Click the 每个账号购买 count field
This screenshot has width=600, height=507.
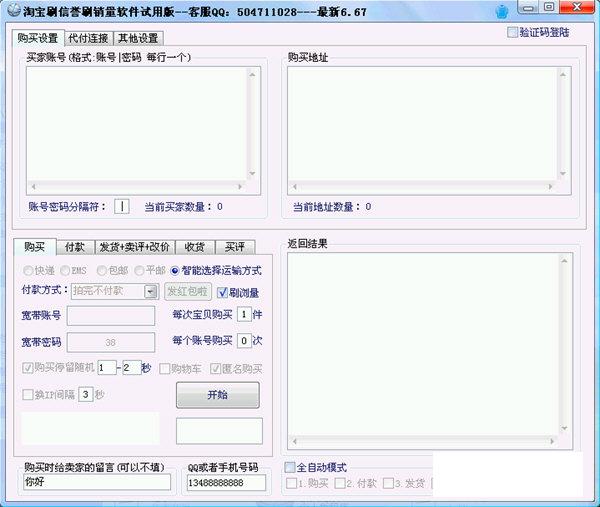coord(244,341)
